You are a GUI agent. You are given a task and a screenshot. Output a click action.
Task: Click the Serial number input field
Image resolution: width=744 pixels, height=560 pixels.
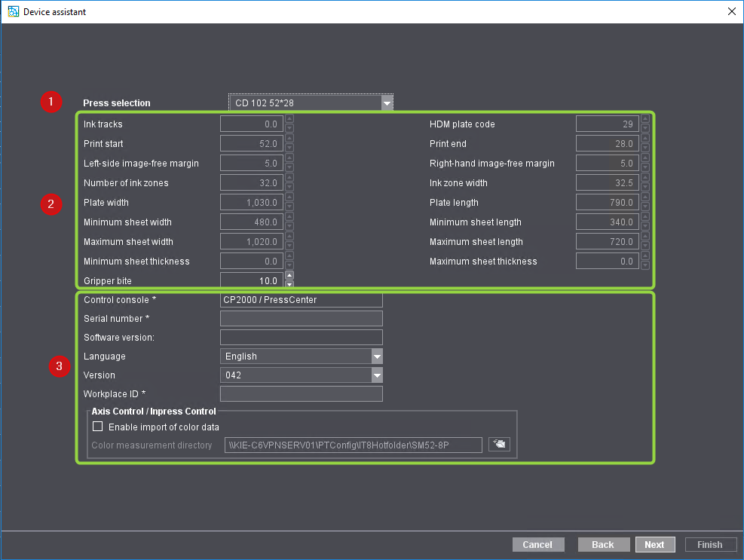301,319
